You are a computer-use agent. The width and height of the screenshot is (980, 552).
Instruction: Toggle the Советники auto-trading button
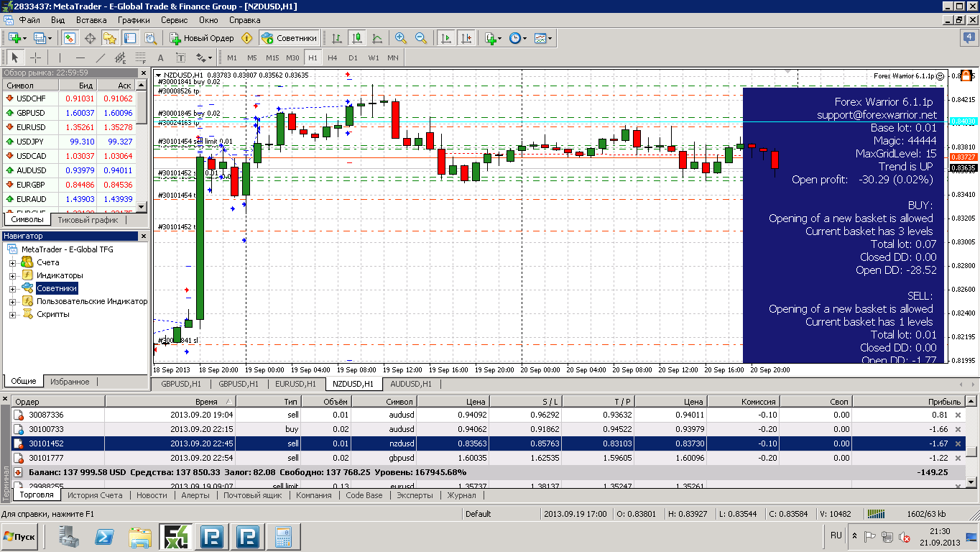click(289, 38)
